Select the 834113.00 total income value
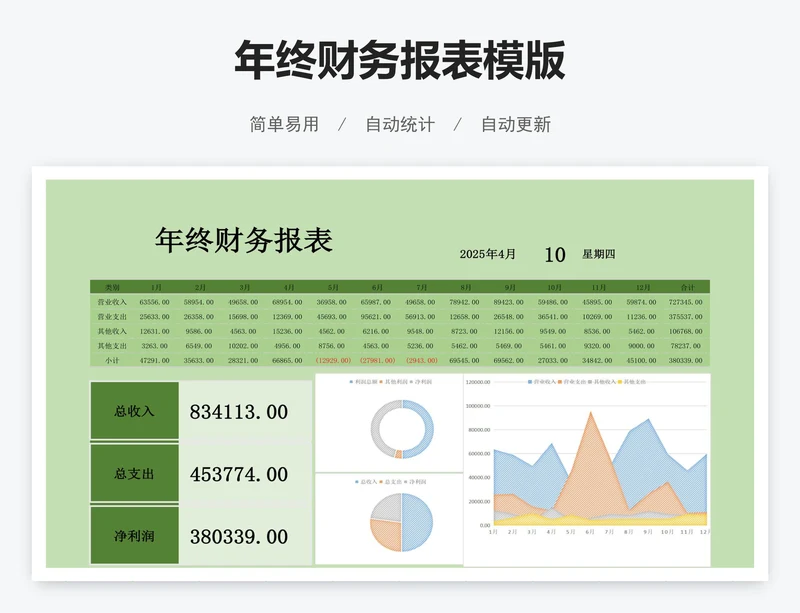 coord(239,412)
